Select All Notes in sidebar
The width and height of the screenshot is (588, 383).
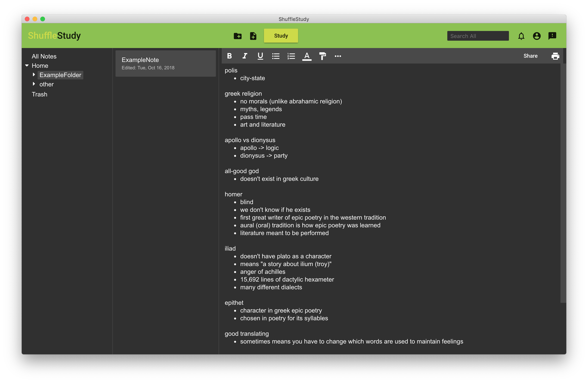click(44, 56)
